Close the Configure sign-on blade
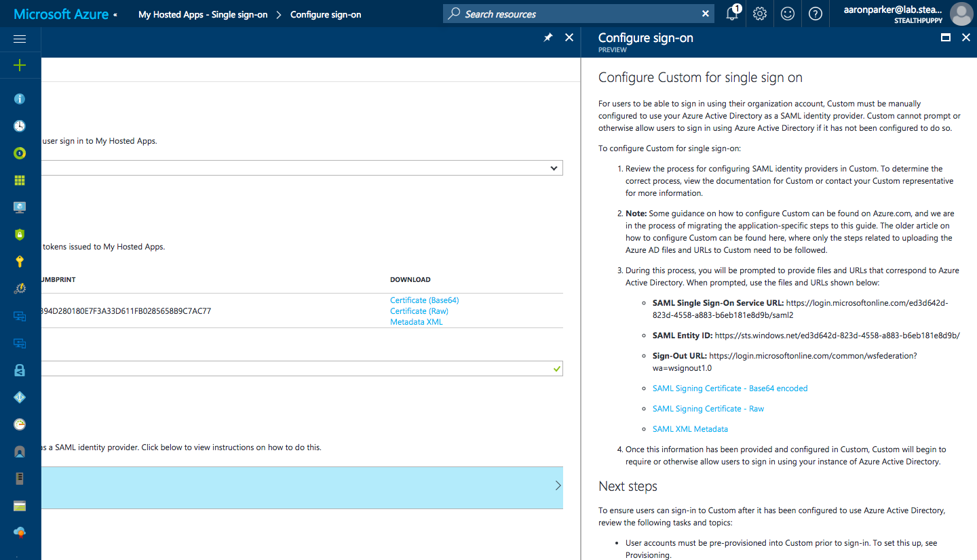This screenshot has width=977, height=560. coord(966,38)
